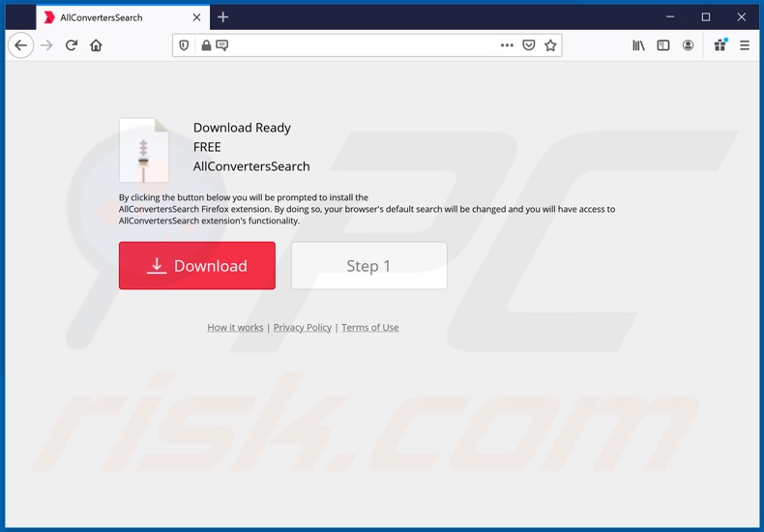The width and height of the screenshot is (764, 532).
Task: Open page actions three-dot menu
Action: click(507, 45)
